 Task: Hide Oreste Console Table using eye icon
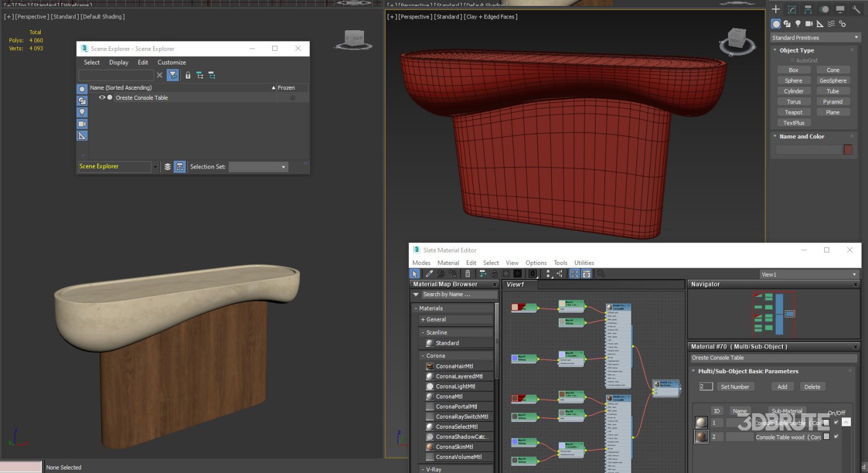coord(102,98)
